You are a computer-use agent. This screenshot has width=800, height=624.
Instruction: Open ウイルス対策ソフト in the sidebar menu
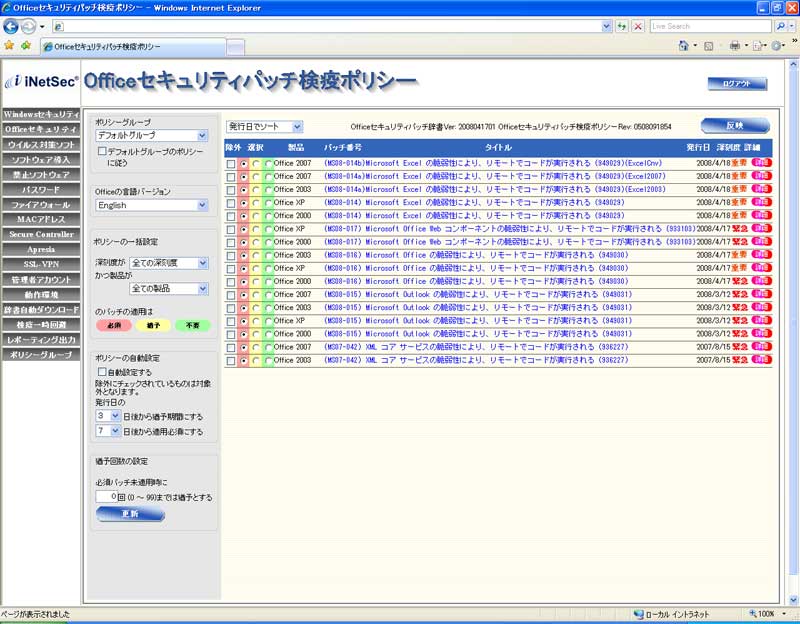[41, 144]
